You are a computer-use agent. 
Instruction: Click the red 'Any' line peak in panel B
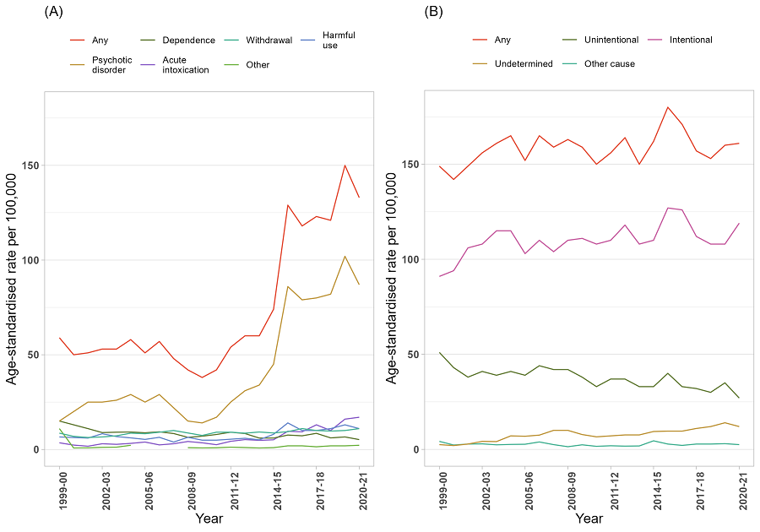668,107
